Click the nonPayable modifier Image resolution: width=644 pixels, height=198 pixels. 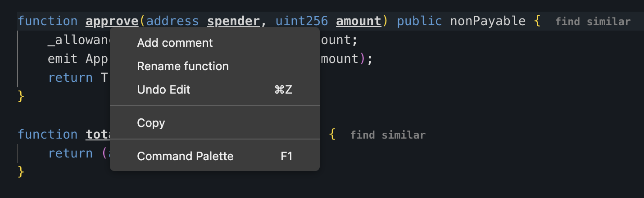[x=488, y=21]
